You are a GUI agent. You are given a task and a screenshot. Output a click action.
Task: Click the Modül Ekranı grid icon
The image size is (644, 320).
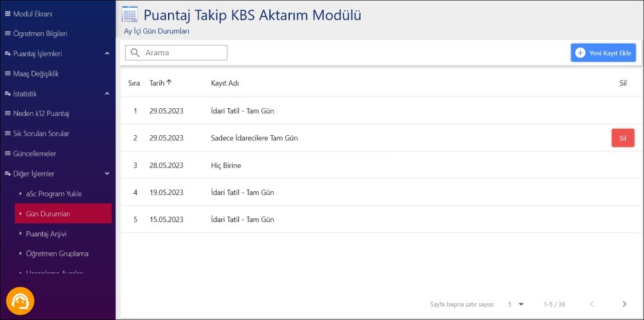coord(8,14)
